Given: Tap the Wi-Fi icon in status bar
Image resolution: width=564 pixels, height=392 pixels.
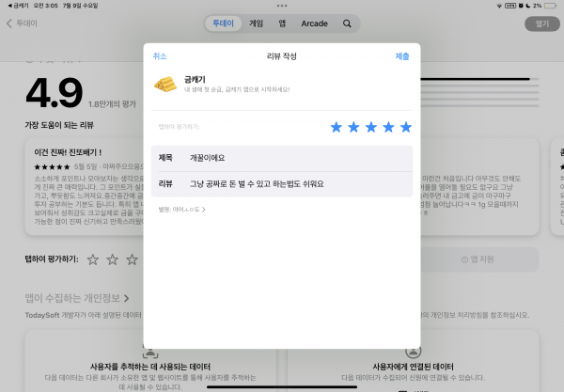Looking at the screenshot, I should (x=499, y=6).
